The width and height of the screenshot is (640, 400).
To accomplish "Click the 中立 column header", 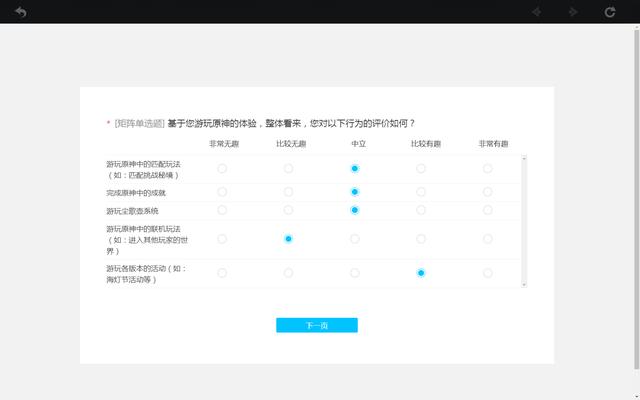I will [x=357, y=143].
